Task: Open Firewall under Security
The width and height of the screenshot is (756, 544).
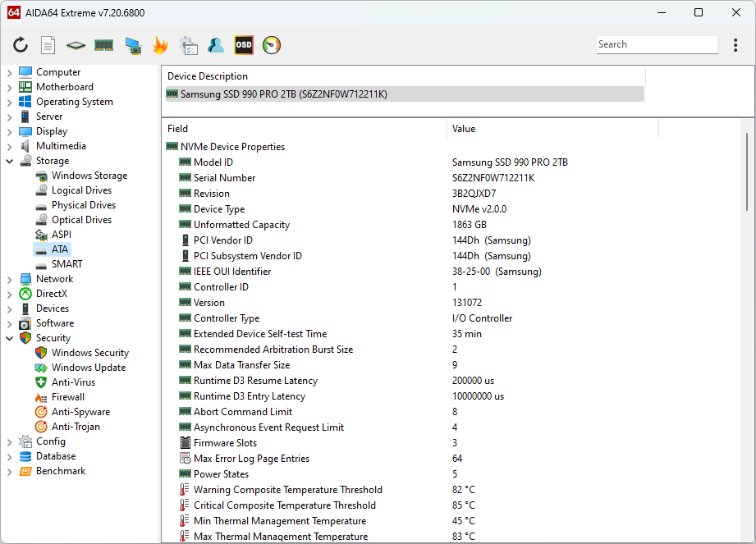Action: point(67,397)
